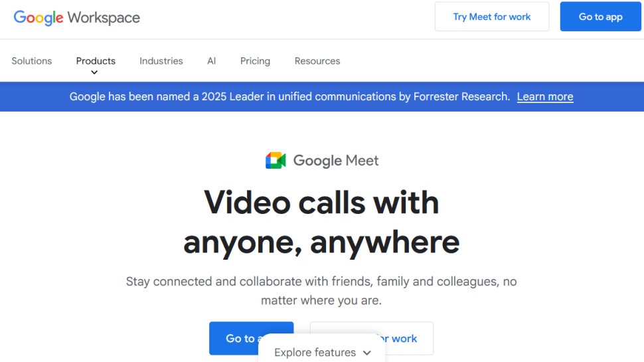Open the Products menu
The height and width of the screenshot is (362, 644).
[x=96, y=61]
